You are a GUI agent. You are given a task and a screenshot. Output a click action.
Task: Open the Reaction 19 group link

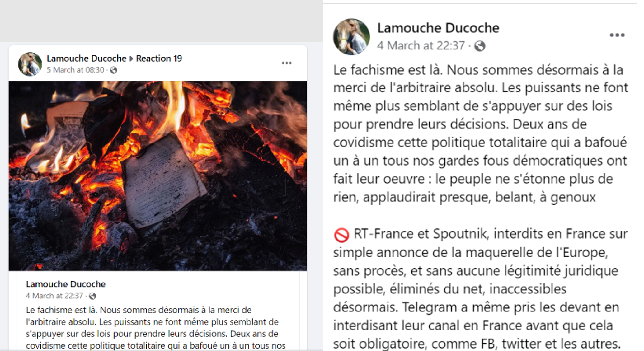pos(159,58)
